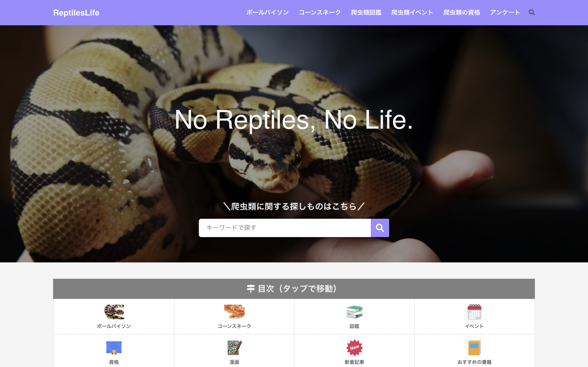Click the No Reptiles, No Life. hero headline

(x=294, y=120)
